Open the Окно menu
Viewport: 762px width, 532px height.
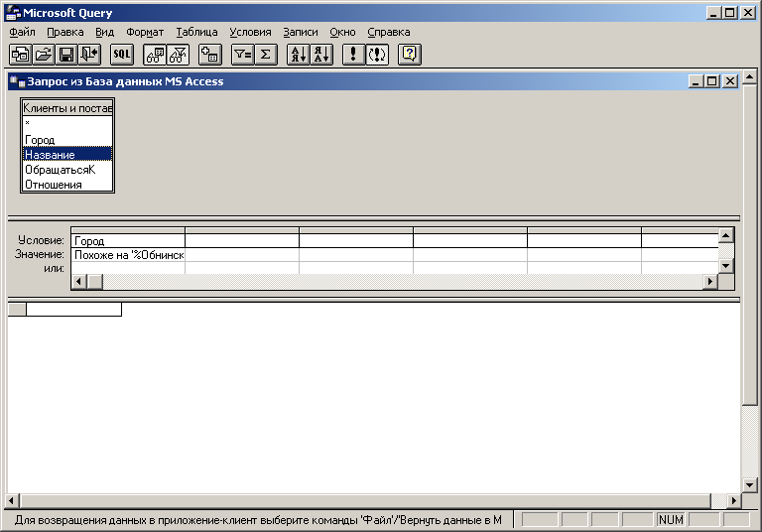pos(342,32)
